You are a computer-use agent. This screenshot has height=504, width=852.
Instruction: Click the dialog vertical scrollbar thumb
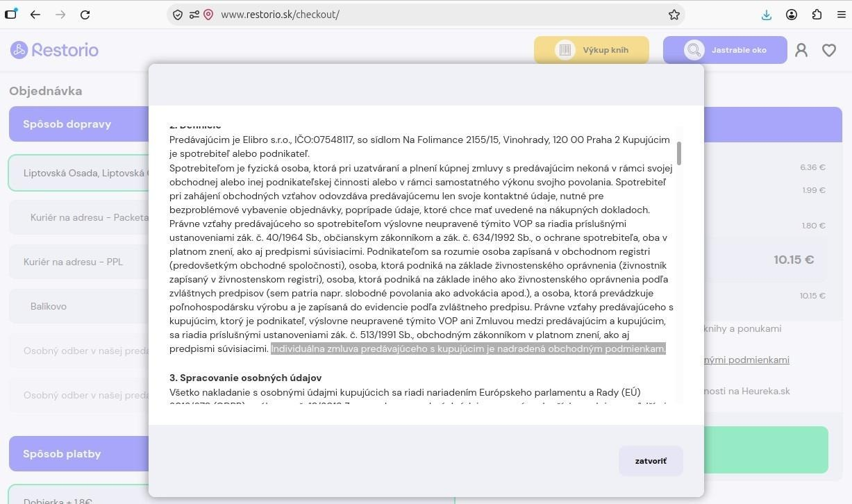[x=678, y=153]
